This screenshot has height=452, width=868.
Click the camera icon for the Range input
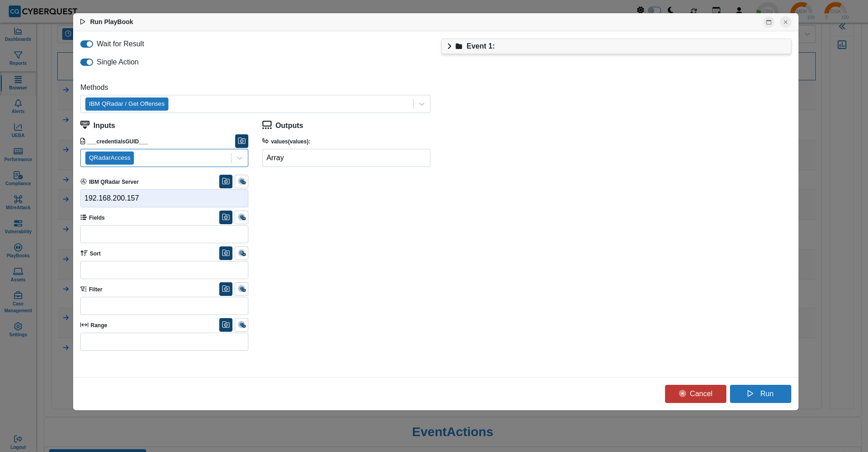coord(226,325)
